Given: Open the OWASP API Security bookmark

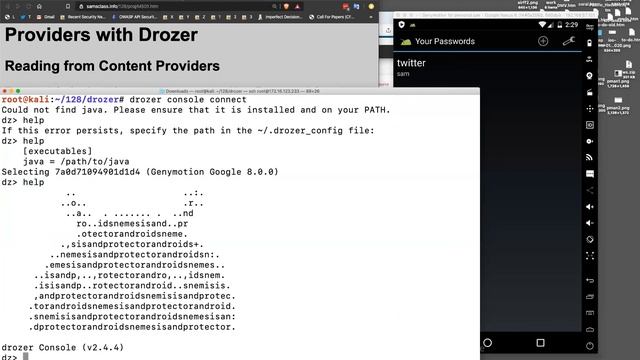Looking at the screenshot, I should click(x=134, y=17).
